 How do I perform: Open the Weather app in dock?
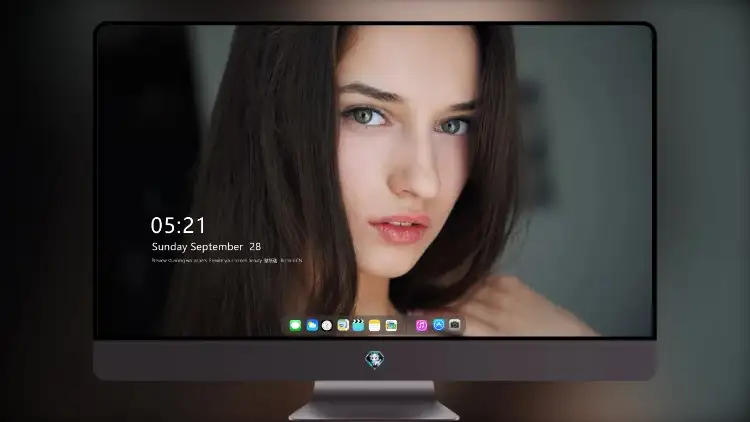pos(312,325)
